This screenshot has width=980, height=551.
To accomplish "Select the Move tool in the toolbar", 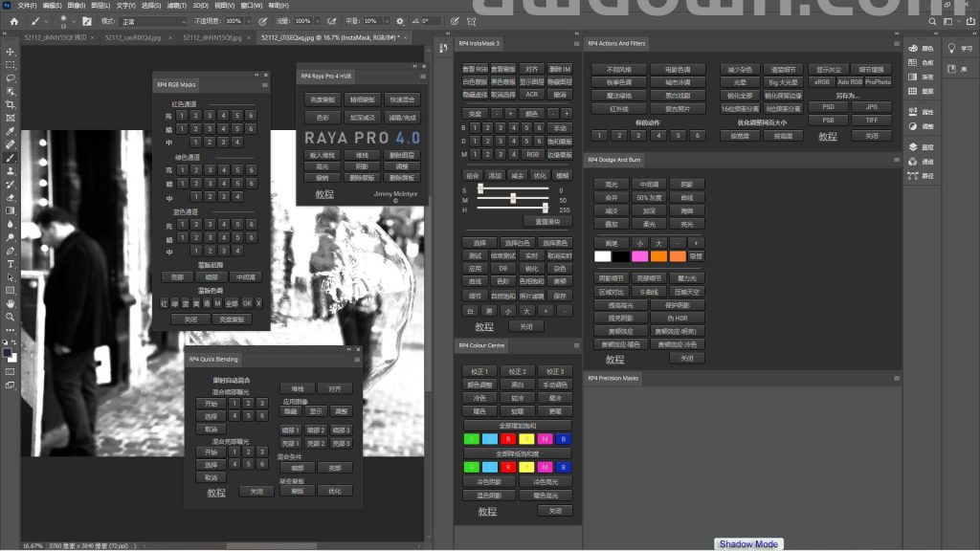I will pos(11,52).
